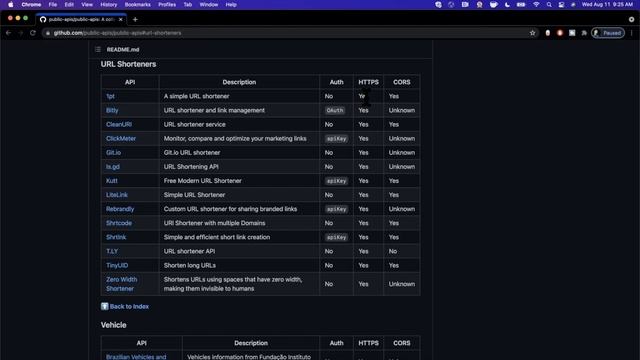Open the Chrome three-dot menu
Image resolution: width=640 pixels, height=360 pixels.
(x=631, y=33)
